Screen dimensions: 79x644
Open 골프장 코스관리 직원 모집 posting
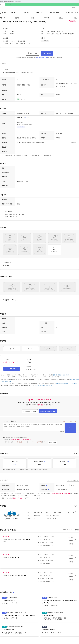point(11,557)
